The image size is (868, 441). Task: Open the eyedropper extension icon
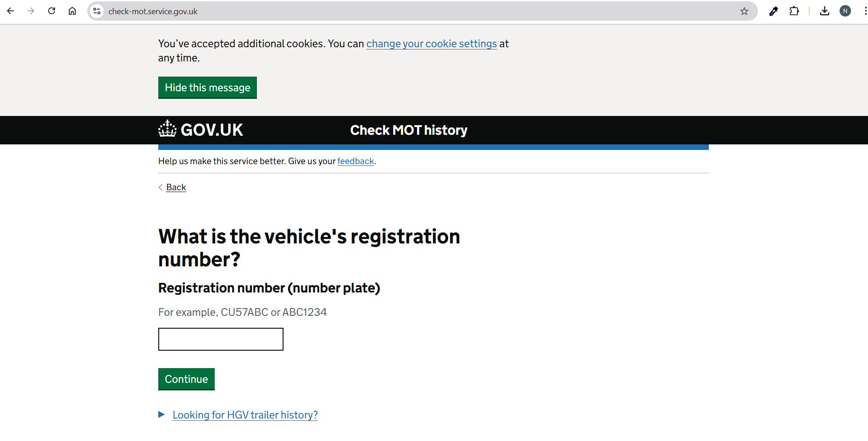(x=773, y=11)
